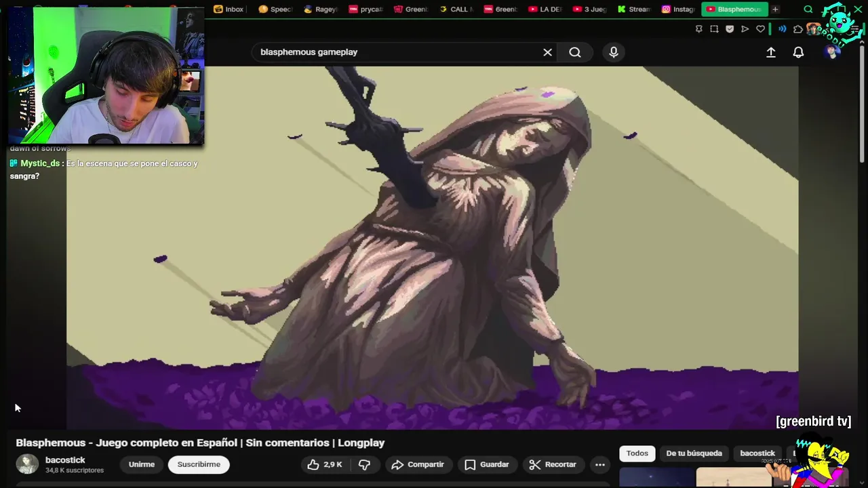This screenshot has width=868, height=488.
Task: Click the Recortar clip button
Action: tap(553, 464)
